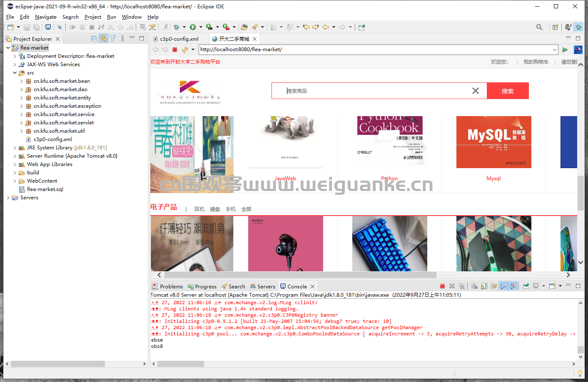Refresh the internal browser page
This screenshot has width=588, height=382.
185,50
